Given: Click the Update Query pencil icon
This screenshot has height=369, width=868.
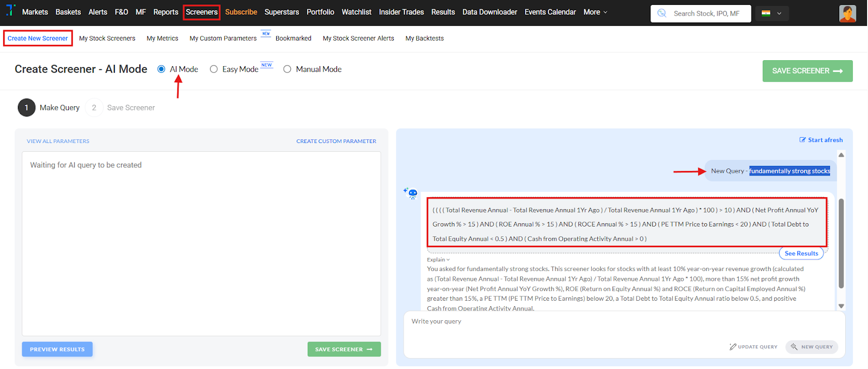Looking at the screenshot, I should (733, 347).
